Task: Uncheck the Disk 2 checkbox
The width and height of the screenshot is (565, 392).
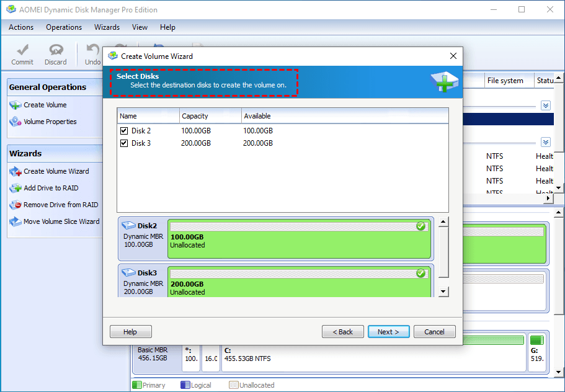Action: (124, 131)
